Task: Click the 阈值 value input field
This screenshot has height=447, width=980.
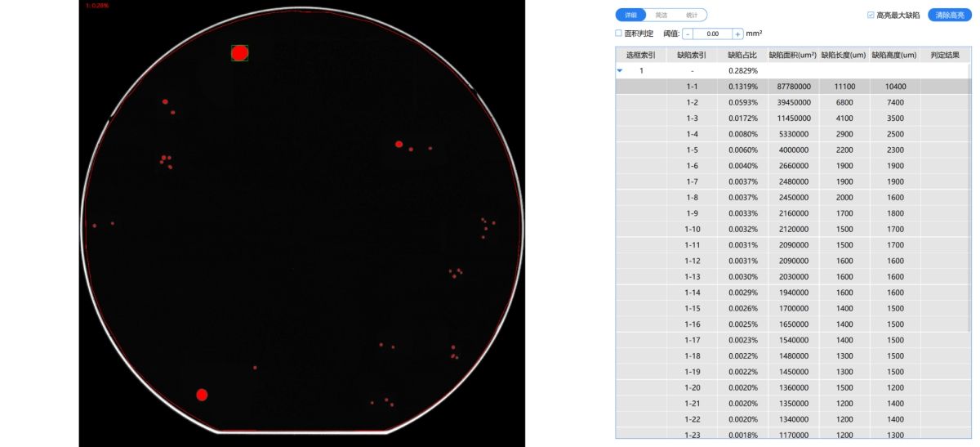Action: tap(712, 34)
